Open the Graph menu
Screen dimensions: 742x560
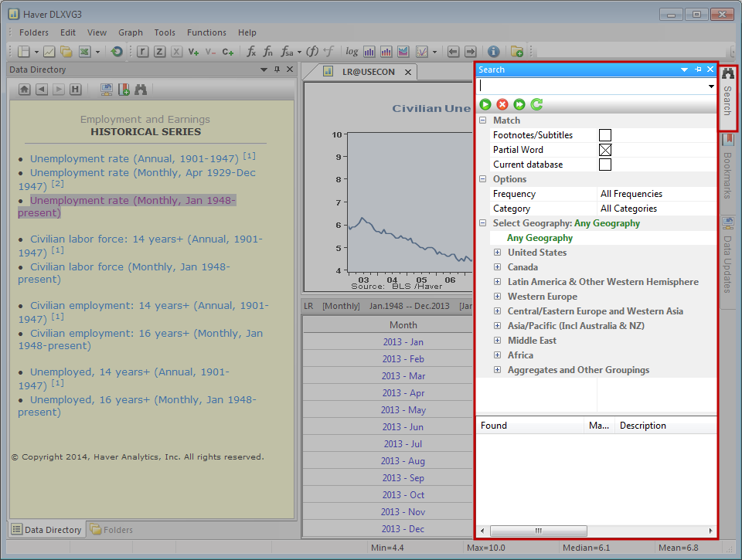[131, 32]
